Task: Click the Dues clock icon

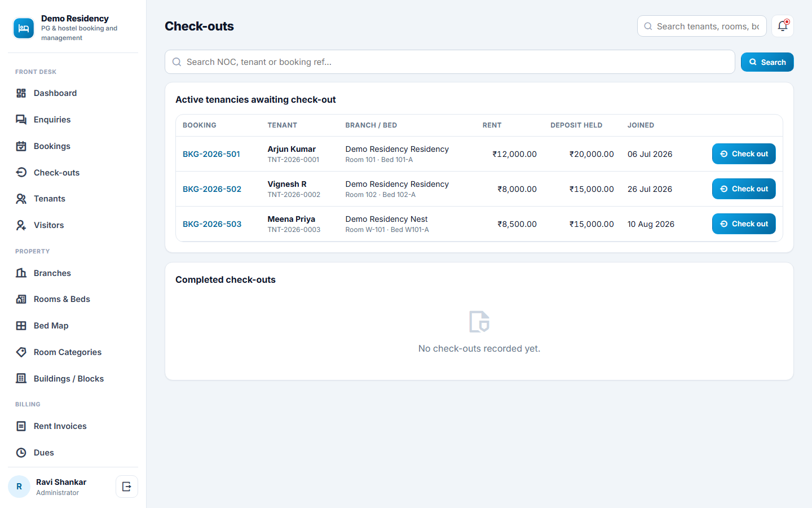Action: [x=21, y=453]
